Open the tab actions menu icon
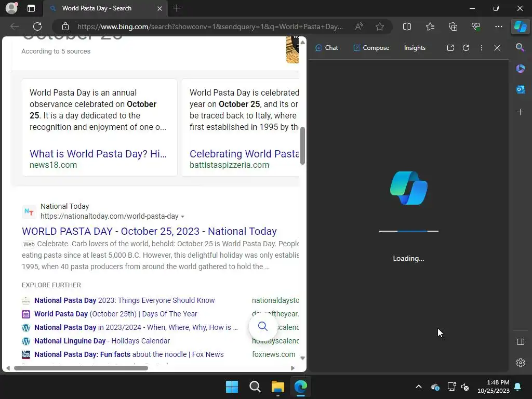Viewport: 532px width, 399px height. [31, 8]
